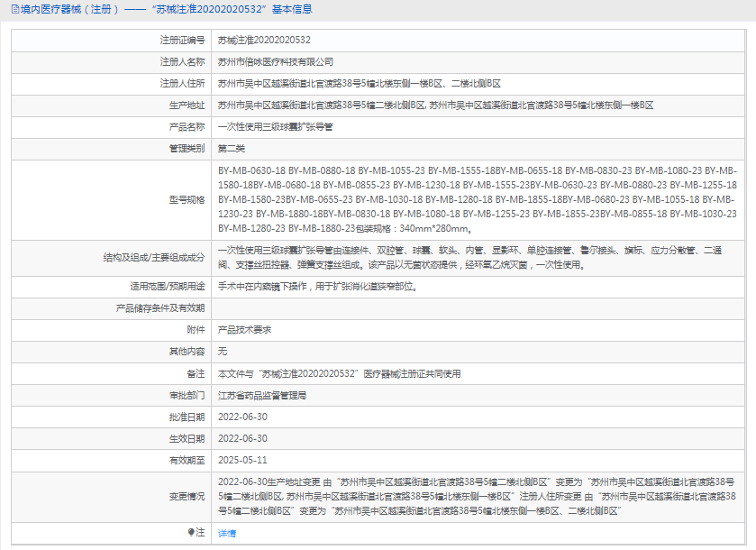Click the 生产地址 label

187,105
